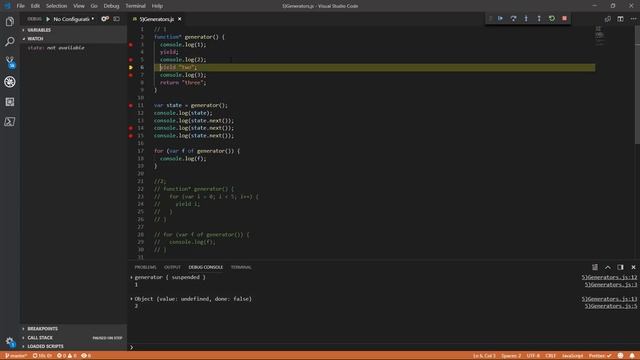
Task: Expand the Loaded Scripts section
Action: point(73,346)
